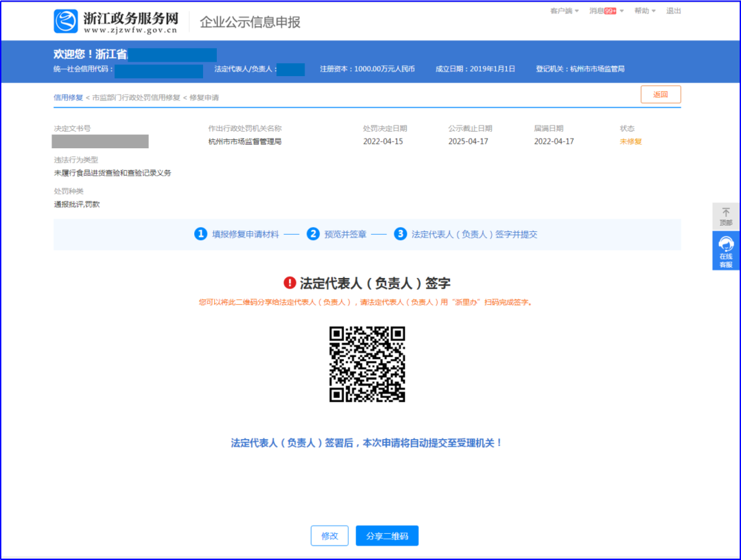Viewport: 741px width, 560px height.
Task: Open the 消息 notifications dropdown
Action: click(606, 11)
